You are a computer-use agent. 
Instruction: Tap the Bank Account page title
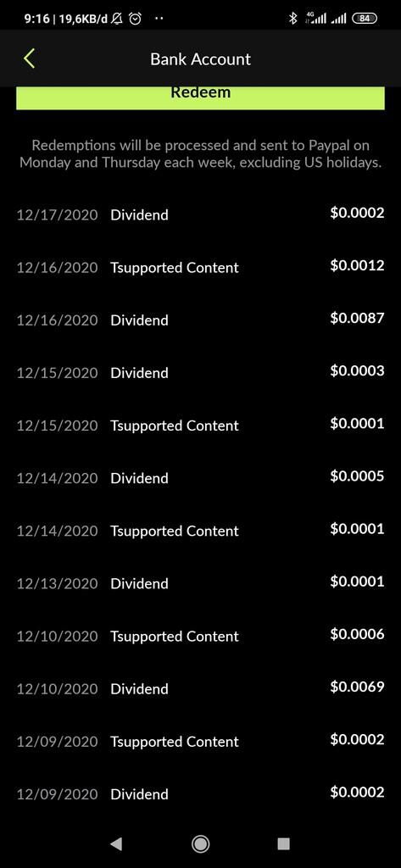click(x=200, y=58)
